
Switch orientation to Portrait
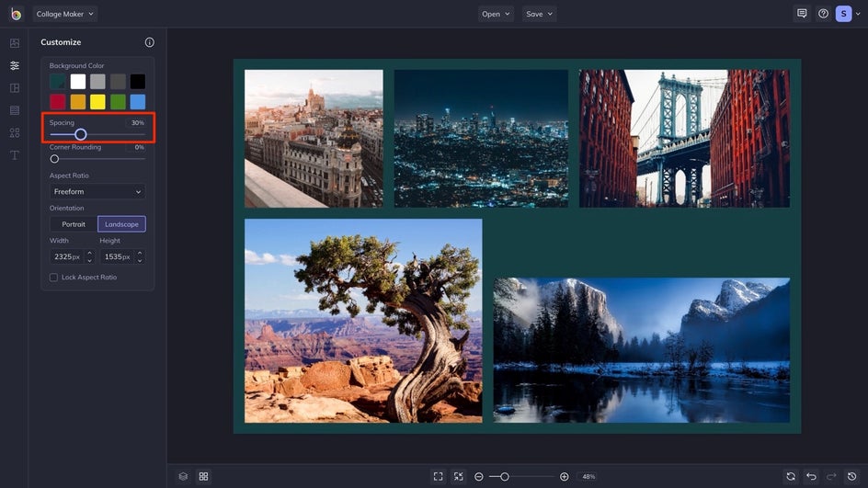pyautogui.click(x=74, y=224)
